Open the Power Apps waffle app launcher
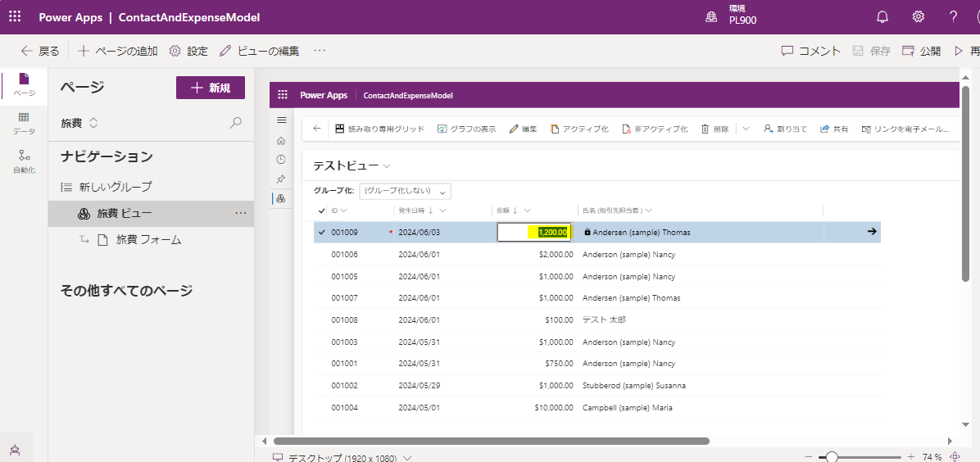 (15, 17)
